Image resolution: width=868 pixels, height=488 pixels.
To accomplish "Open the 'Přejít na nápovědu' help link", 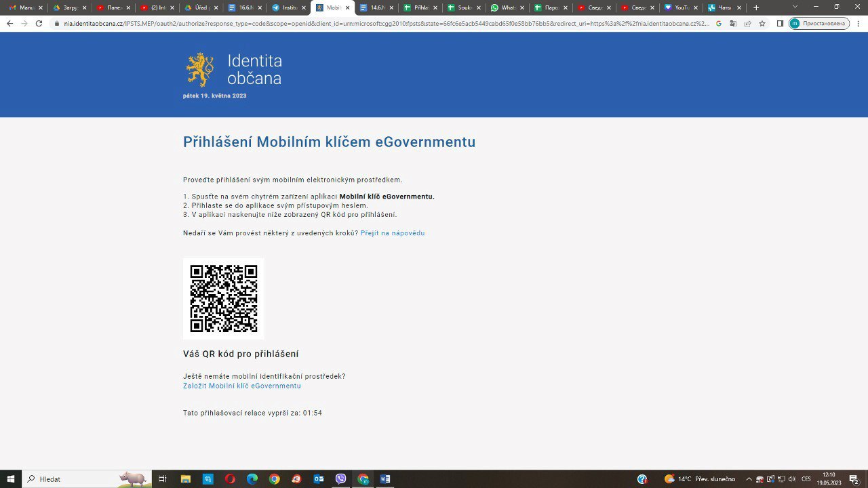I will coord(393,233).
